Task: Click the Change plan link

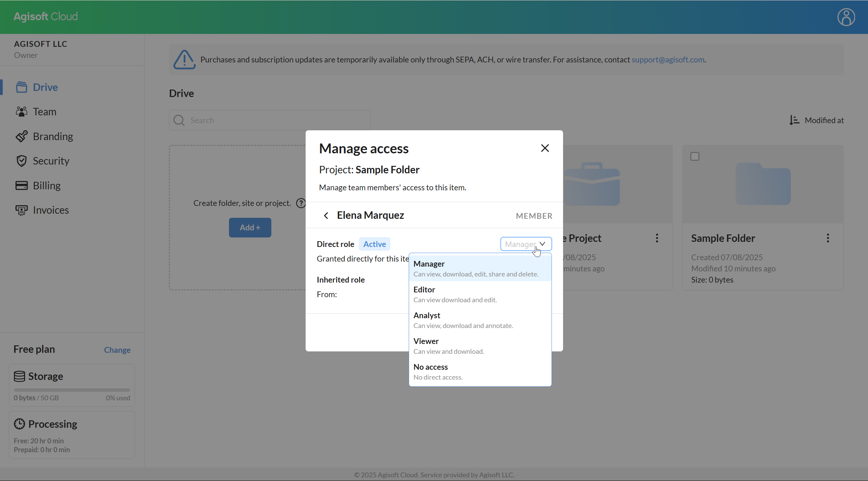Action: (117, 350)
